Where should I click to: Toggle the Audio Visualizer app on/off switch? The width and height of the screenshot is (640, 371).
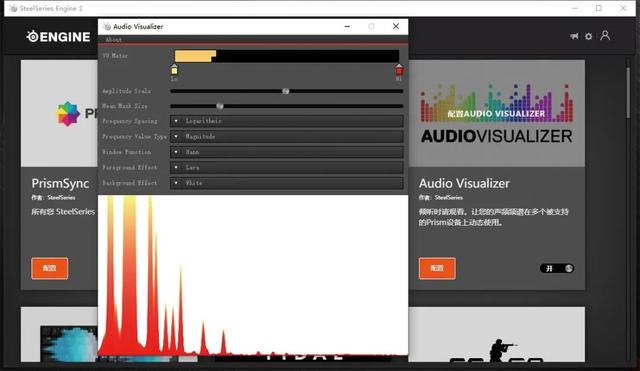tap(557, 268)
